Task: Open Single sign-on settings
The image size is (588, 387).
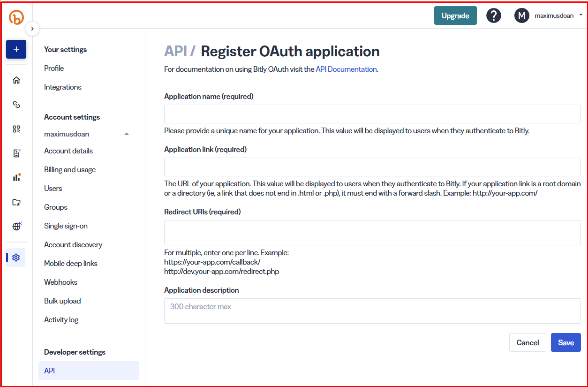Action: [66, 226]
